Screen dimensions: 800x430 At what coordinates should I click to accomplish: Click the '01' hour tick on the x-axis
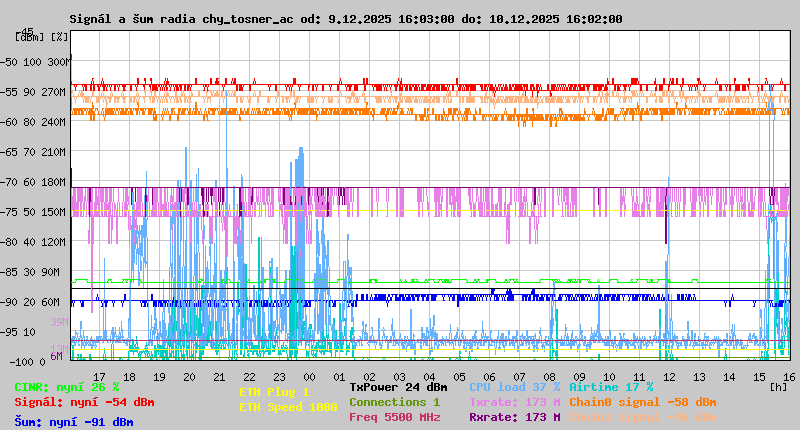pyautogui.click(x=340, y=377)
